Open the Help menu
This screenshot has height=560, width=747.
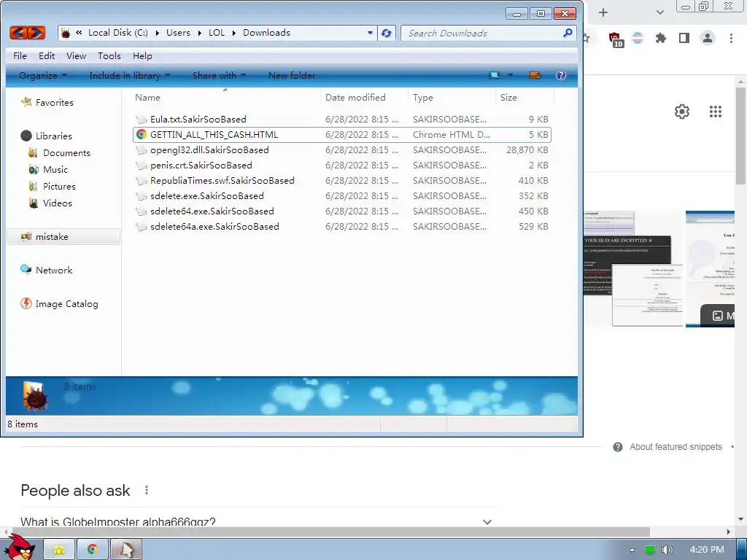142,55
